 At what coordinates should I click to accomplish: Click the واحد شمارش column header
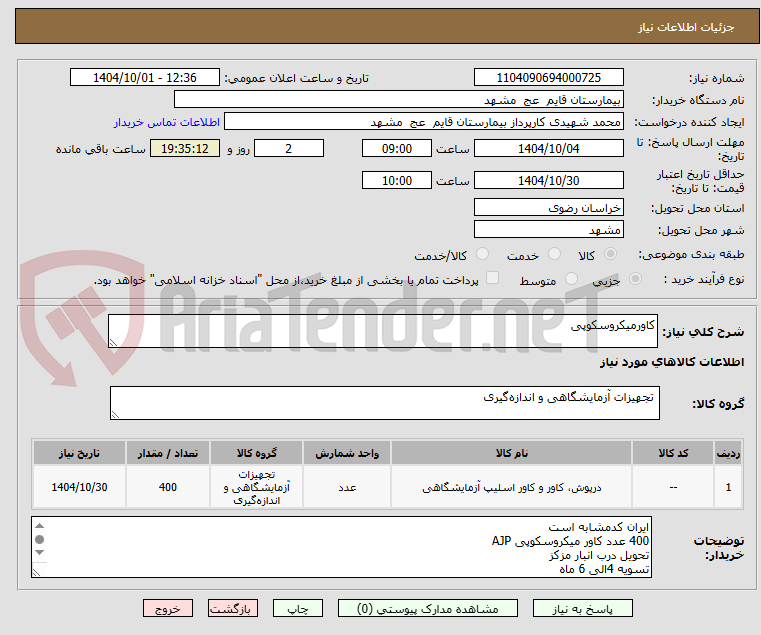pyautogui.click(x=347, y=453)
